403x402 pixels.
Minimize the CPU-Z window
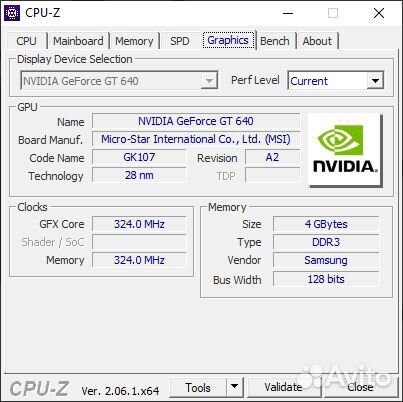[288, 13]
